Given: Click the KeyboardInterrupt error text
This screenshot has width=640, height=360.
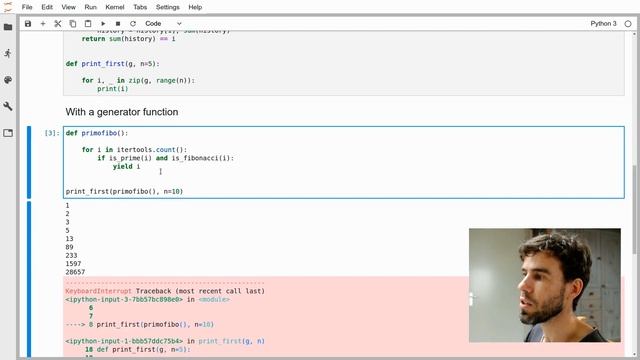Looking at the screenshot, I should pos(98,291).
